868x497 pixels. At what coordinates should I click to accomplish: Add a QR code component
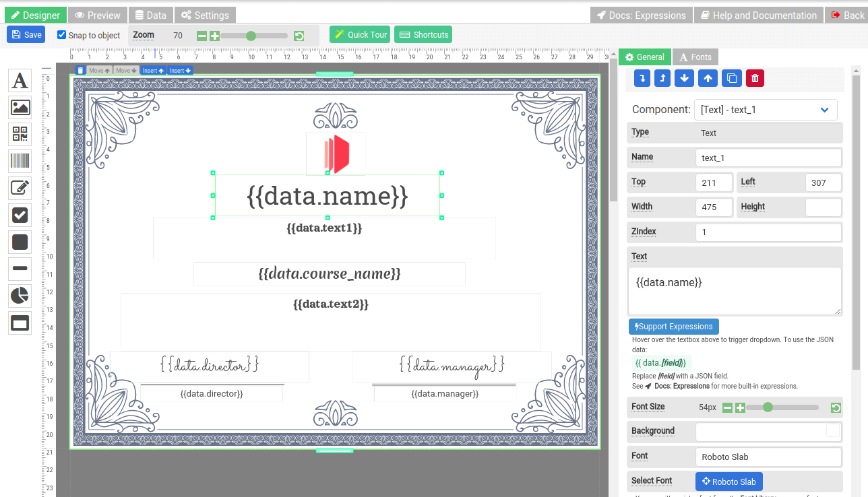click(x=20, y=134)
